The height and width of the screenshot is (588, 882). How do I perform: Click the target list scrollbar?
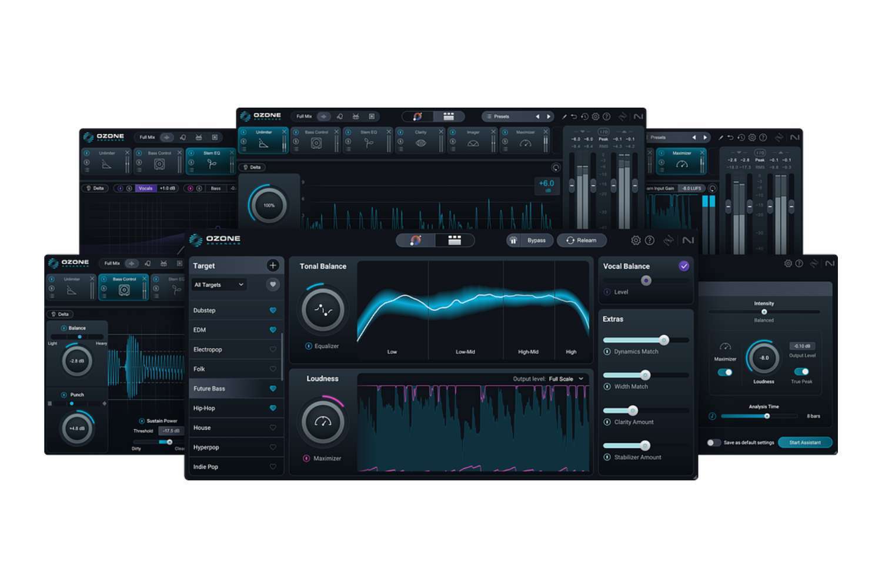point(283,357)
